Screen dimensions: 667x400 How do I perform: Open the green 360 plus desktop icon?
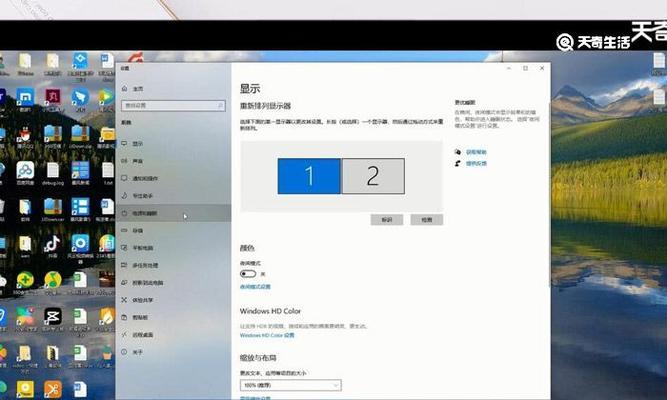(25, 280)
